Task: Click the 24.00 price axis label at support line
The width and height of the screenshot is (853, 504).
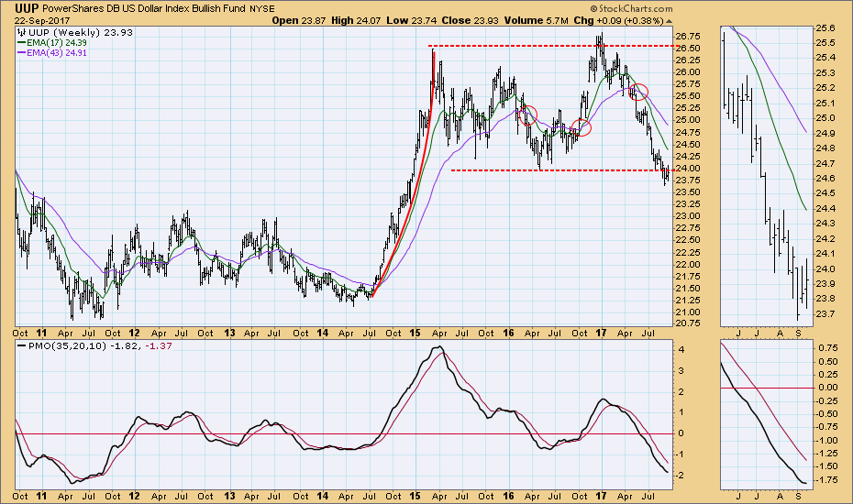Action: (687, 169)
